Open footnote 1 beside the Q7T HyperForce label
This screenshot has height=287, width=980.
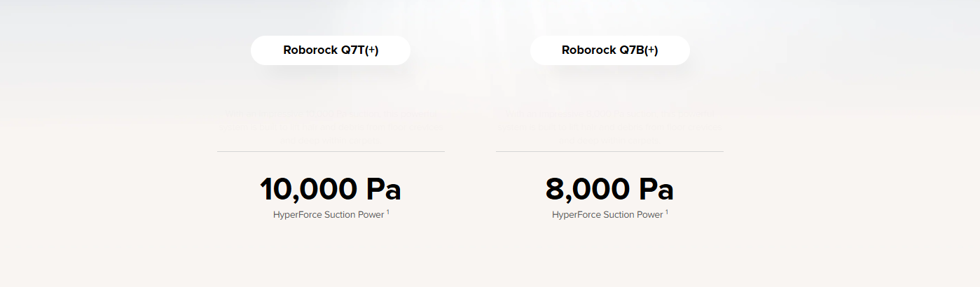click(388, 212)
